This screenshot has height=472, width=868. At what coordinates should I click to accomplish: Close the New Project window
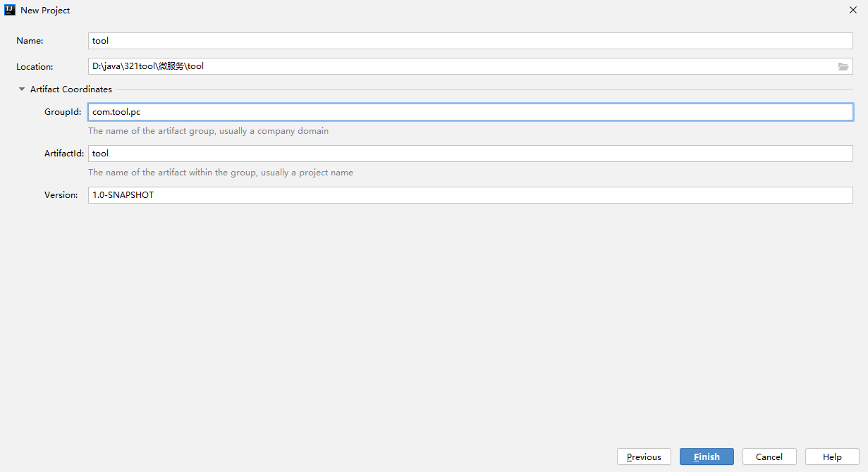853,10
